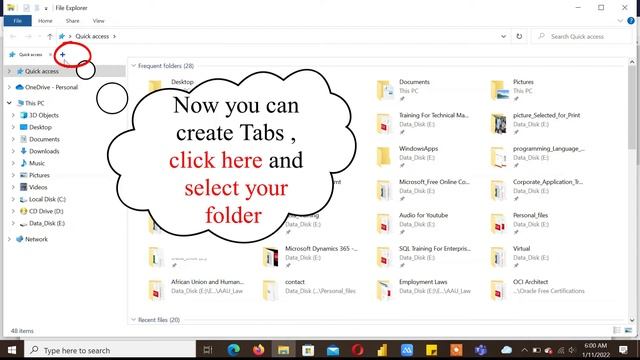
Task: Expand the Local Disk (C:) node
Action: [13, 199]
